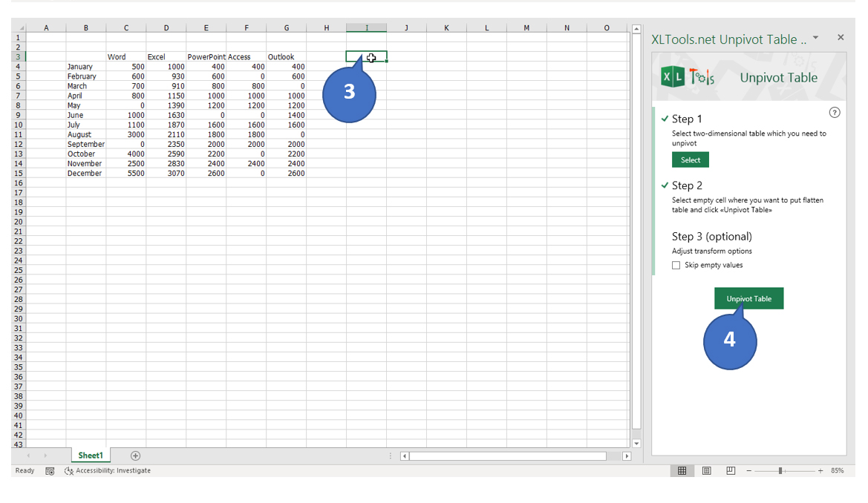The height and width of the screenshot is (503, 868).
Task: Select the August row label cell
Action: click(x=86, y=134)
